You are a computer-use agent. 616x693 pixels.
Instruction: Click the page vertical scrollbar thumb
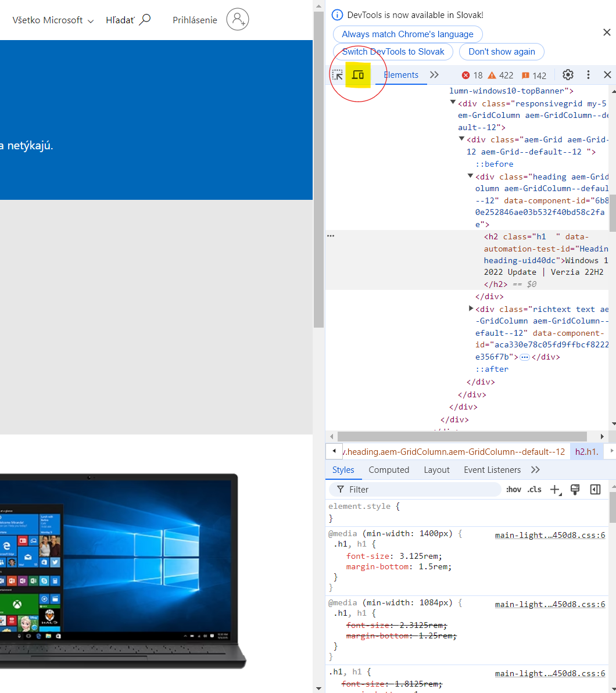319,169
